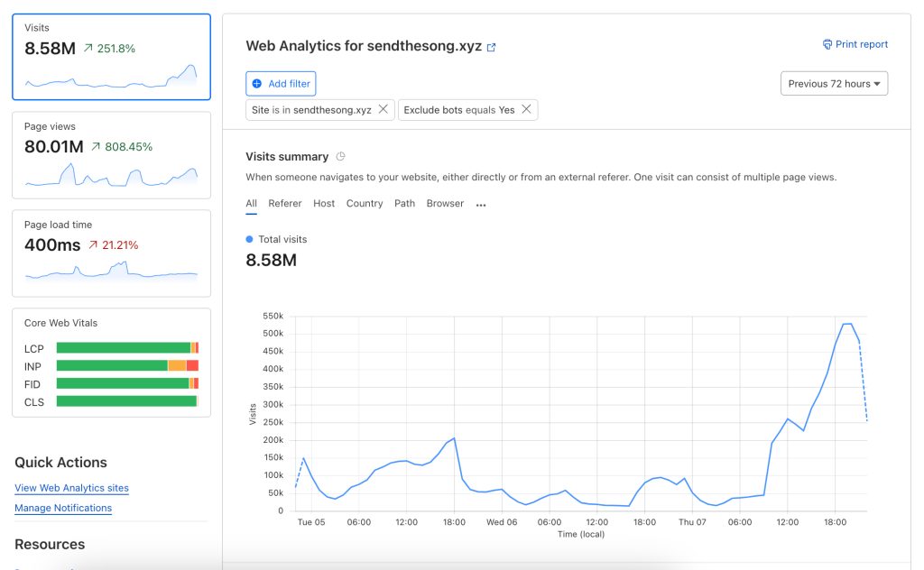Open View Web Analytics sites link
Screen dimensions: 924x570
[x=71, y=488]
